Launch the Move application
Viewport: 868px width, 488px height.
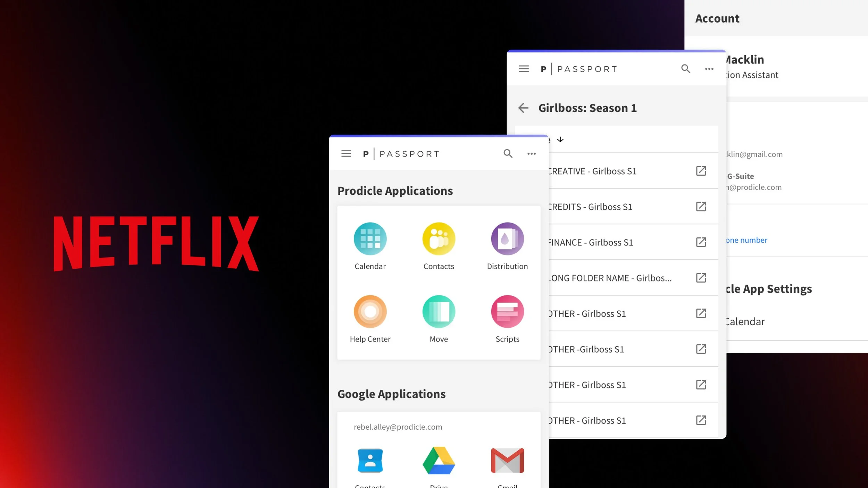[439, 319]
